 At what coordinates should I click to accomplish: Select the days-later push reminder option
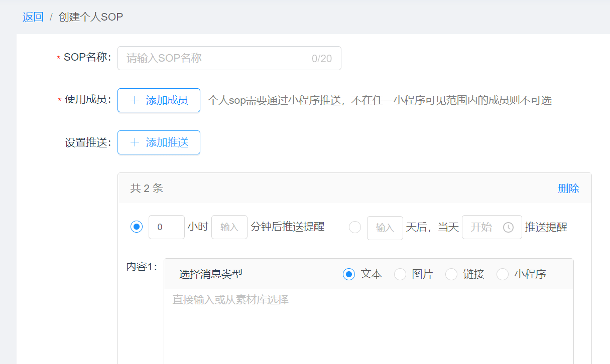(355, 227)
